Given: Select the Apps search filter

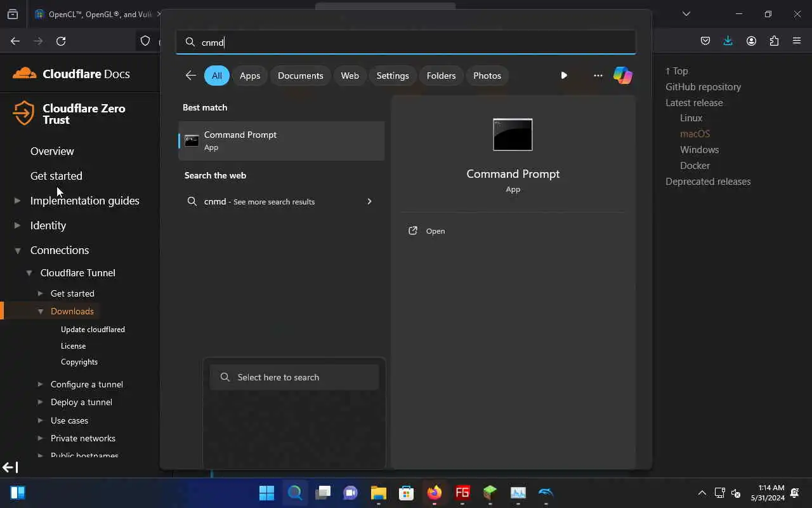Looking at the screenshot, I should coord(250,76).
